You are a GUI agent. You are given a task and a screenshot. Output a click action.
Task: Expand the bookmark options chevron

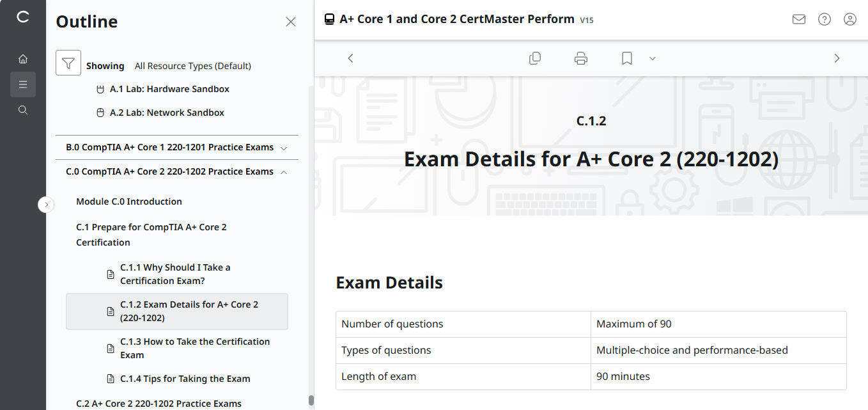point(652,58)
